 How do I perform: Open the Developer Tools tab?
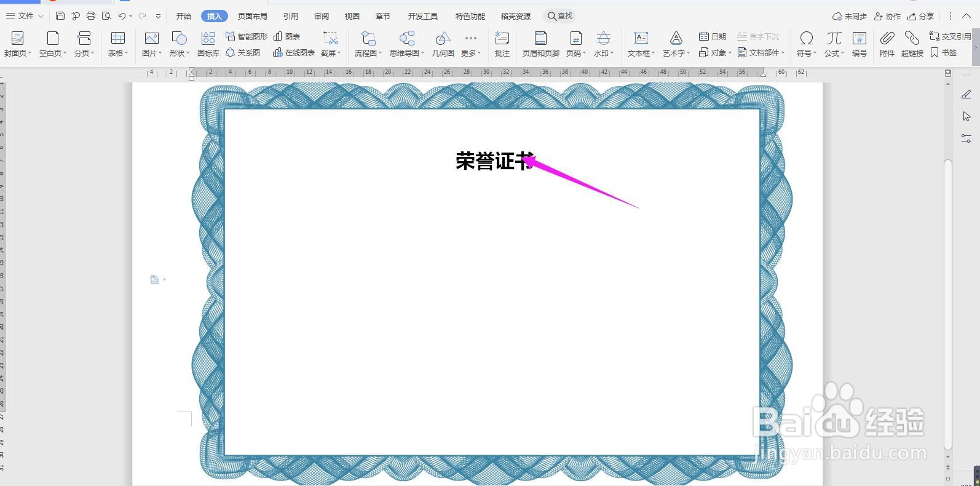click(423, 16)
